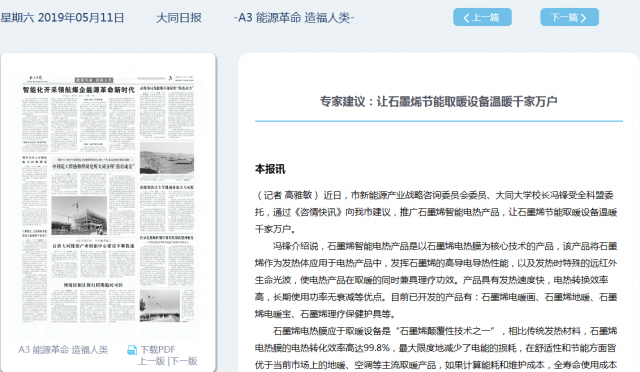Open 中科院工程热物理研究所 article headline
The width and height of the screenshot is (640, 372).
coord(93,167)
